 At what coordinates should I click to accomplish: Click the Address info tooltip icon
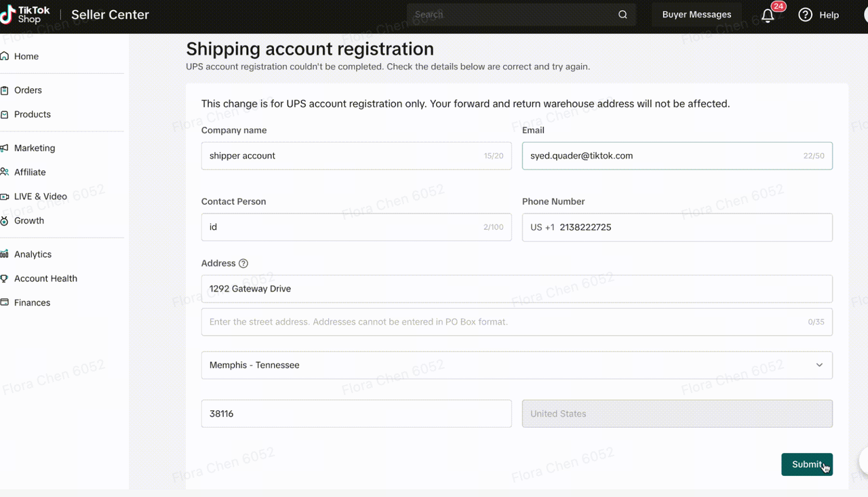click(x=243, y=264)
